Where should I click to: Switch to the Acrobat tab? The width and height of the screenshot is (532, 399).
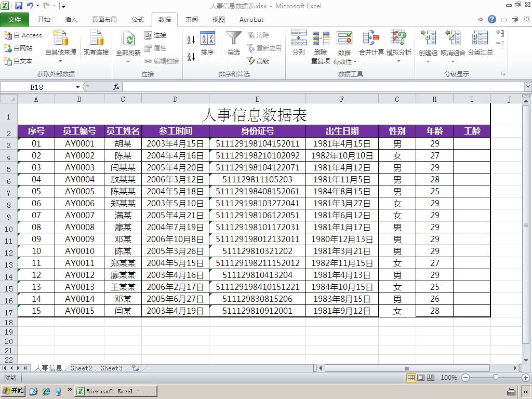point(251,20)
